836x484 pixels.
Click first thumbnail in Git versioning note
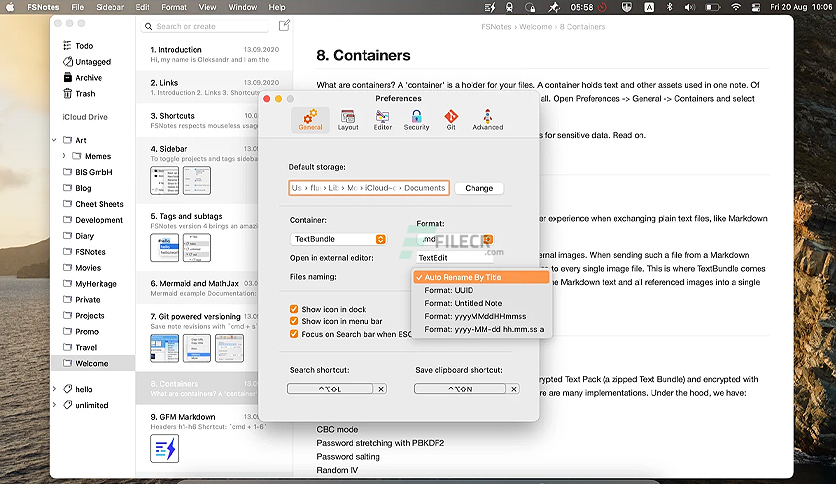(164, 348)
